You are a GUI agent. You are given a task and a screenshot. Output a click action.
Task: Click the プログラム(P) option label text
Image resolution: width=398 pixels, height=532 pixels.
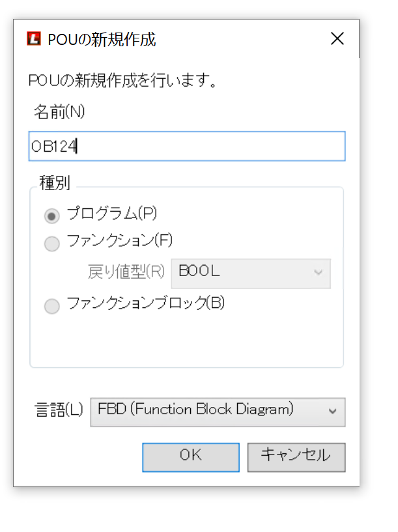pos(112,212)
